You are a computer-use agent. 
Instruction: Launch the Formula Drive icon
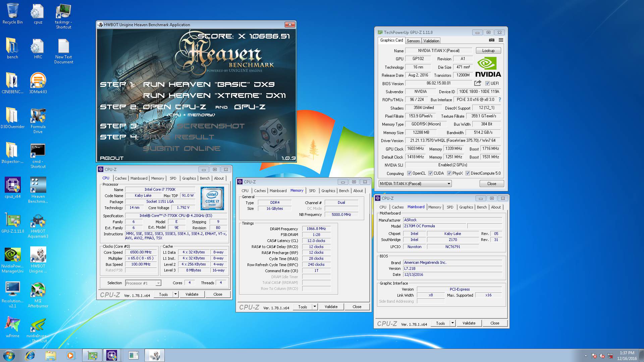pos(38,121)
